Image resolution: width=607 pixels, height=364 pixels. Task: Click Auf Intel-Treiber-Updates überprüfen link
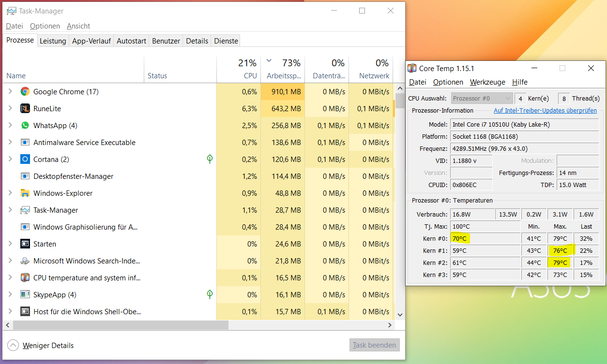click(x=545, y=111)
